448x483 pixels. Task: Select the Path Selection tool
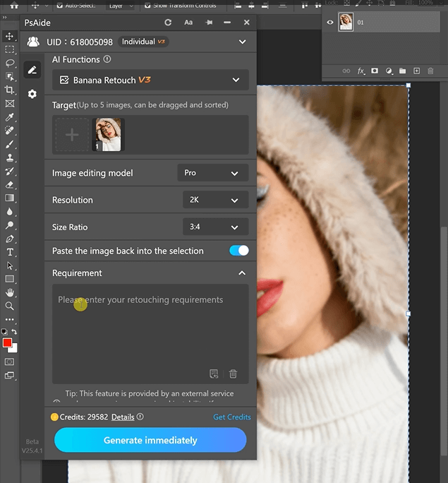[x=10, y=266]
